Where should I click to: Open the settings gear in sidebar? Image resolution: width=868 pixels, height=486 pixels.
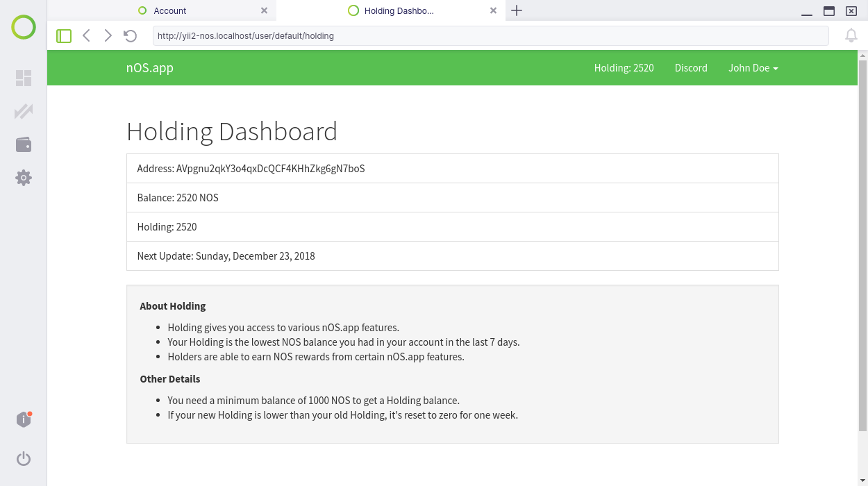coord(24,178)
